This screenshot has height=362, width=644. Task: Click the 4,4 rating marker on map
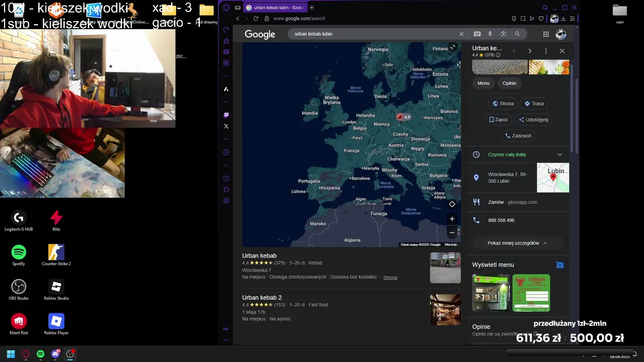(404, 117)
